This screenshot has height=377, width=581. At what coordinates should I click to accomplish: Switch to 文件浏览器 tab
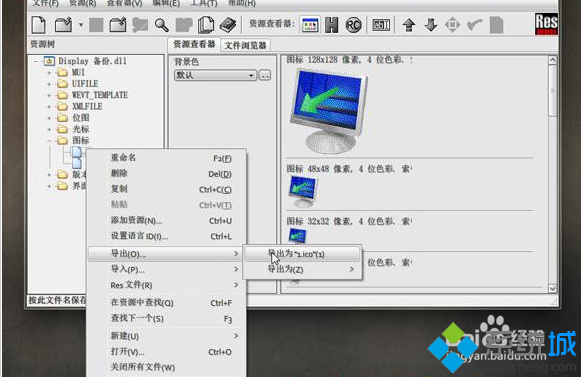tap(245, 45)
